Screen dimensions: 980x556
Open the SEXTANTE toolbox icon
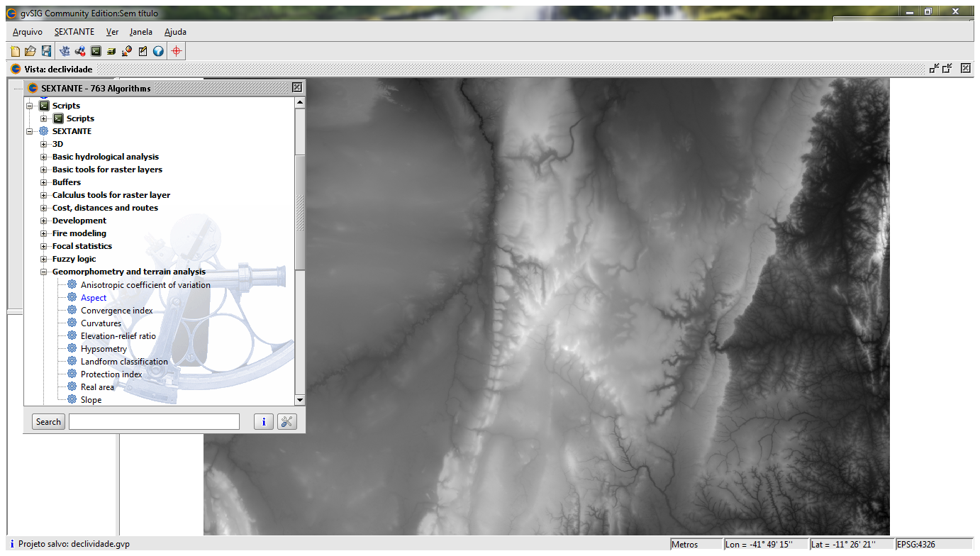pos(65,51)
